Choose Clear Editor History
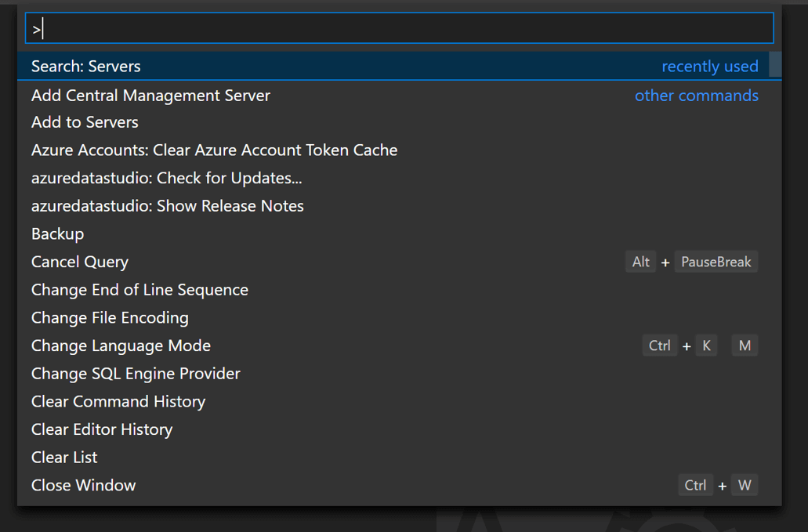Image resolution: width=808 pixels, height=532 pixels. [x=400, y=429]
